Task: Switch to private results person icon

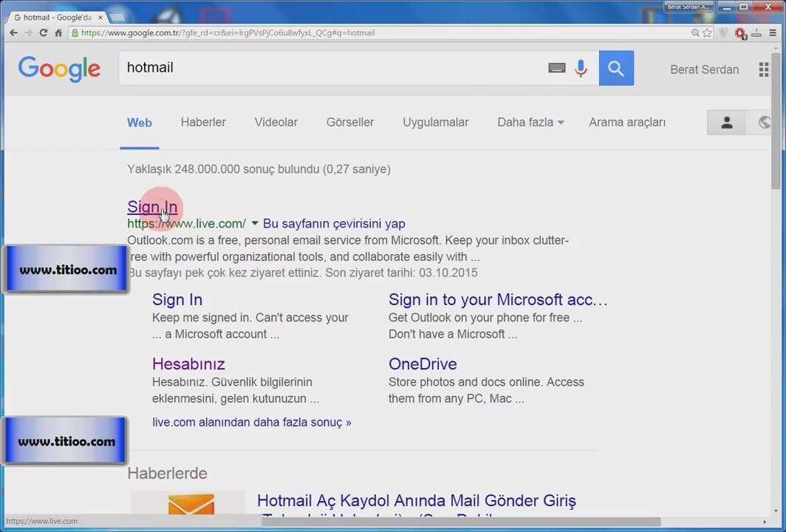Action: click(x=726, y=123)
